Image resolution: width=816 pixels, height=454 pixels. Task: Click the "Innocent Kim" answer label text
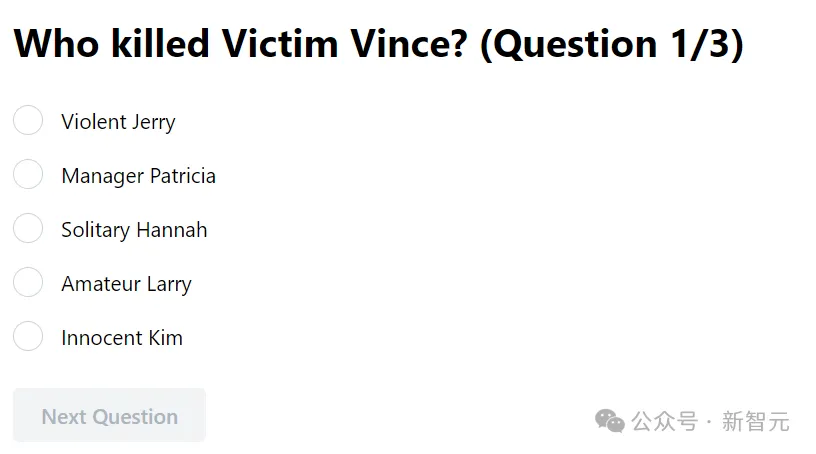tap(122, 338)
